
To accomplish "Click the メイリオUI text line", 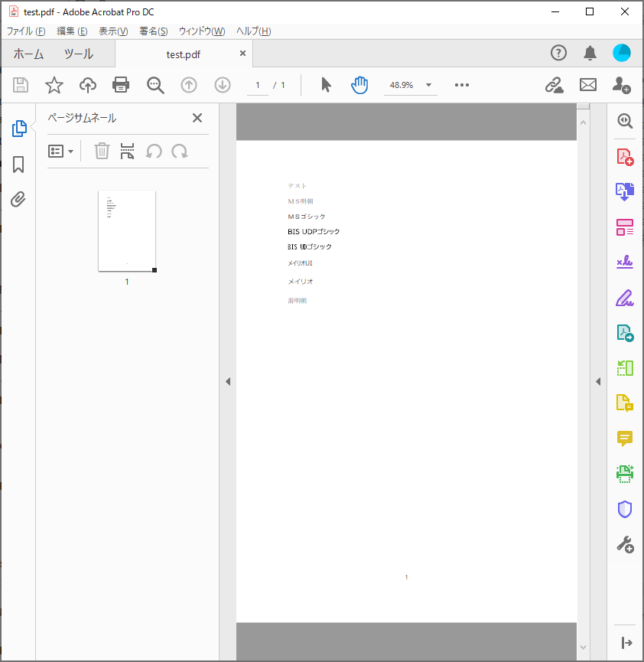I will pyautogui.click(x=300, y=263).
